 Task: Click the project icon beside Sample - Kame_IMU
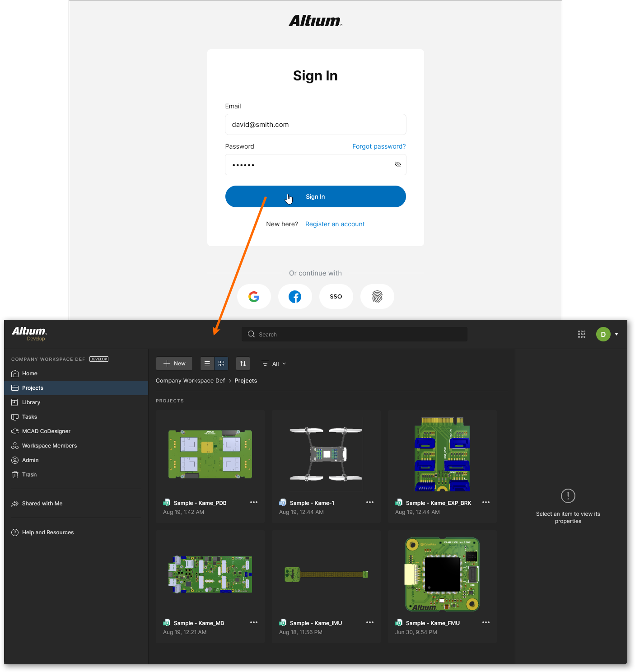(283, 623)
